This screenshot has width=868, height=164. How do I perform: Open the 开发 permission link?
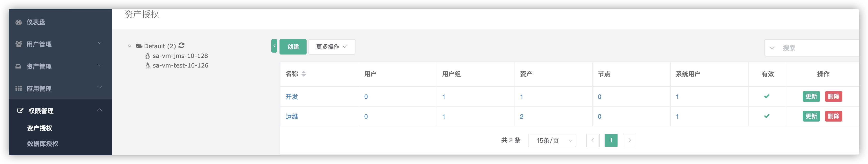pos(292,97)
